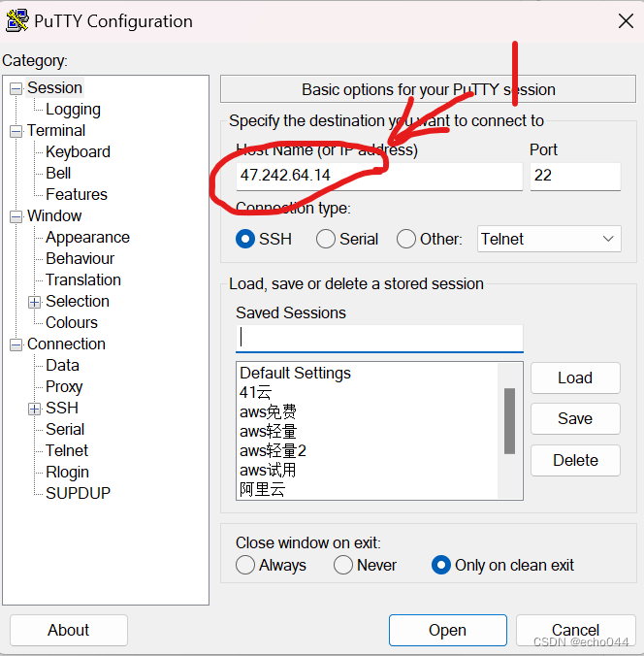Screen dimensions: 644x656
Task: Open the Connection category
Action: point(66,344)
